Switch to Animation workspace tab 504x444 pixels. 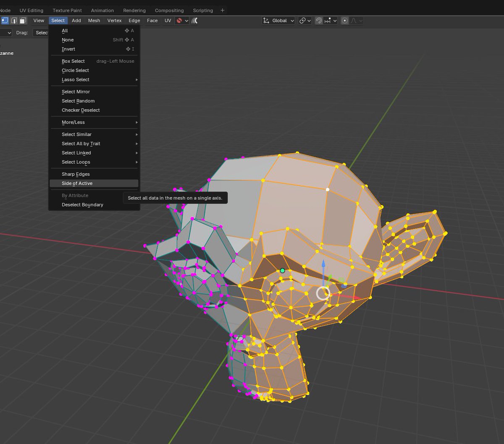coord(102,10)
